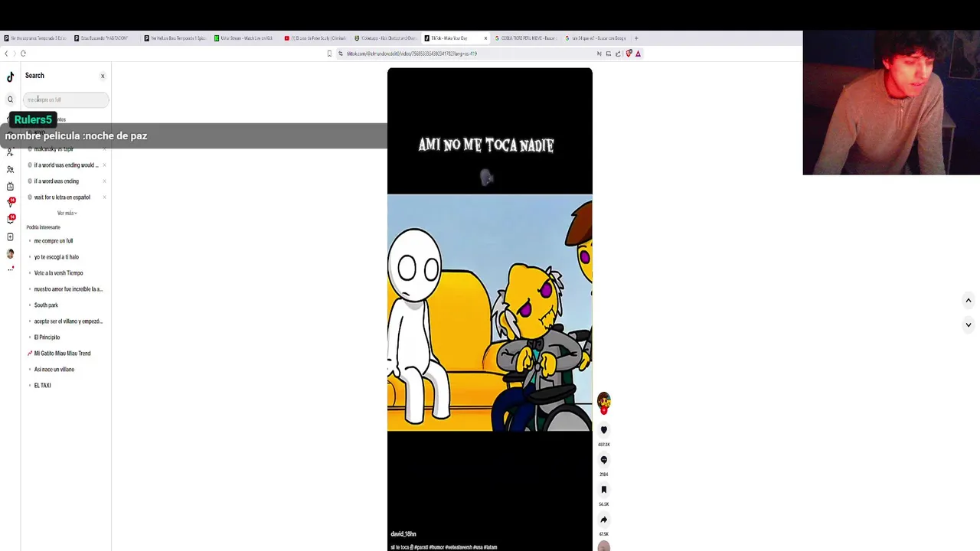Select recent search 'wait for u letra en español'

coord(62,197)
